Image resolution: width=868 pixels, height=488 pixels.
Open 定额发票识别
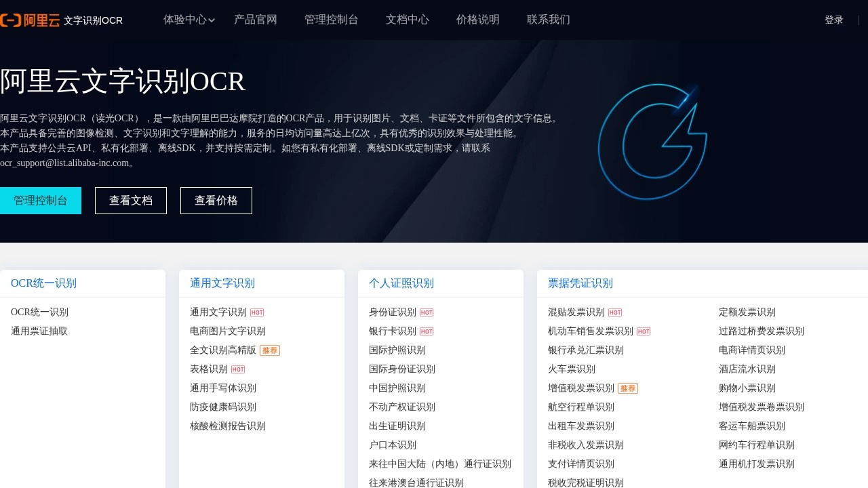[747, 312]
